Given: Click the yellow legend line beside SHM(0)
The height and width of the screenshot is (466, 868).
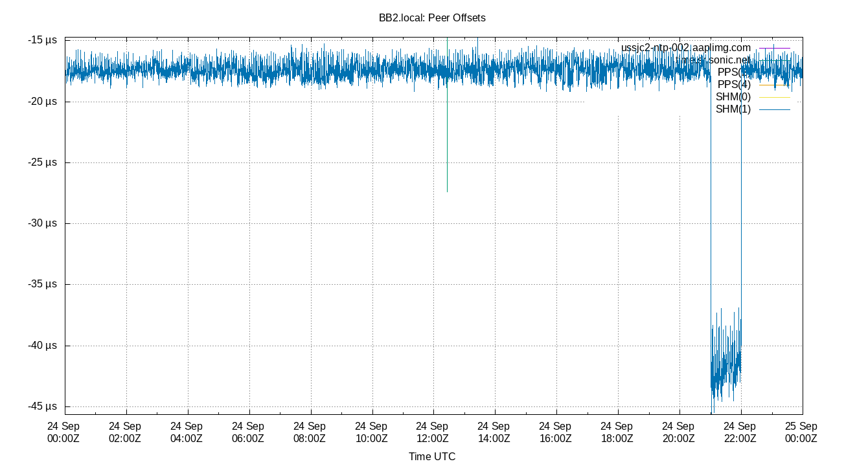Looking at the screenshot, I should coord(774,97).
